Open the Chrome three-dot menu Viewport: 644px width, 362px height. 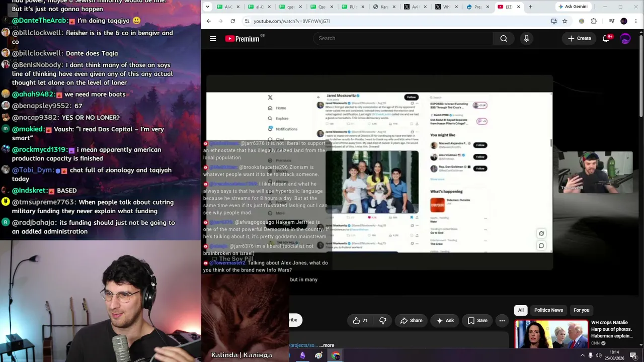tap(636, 21)
